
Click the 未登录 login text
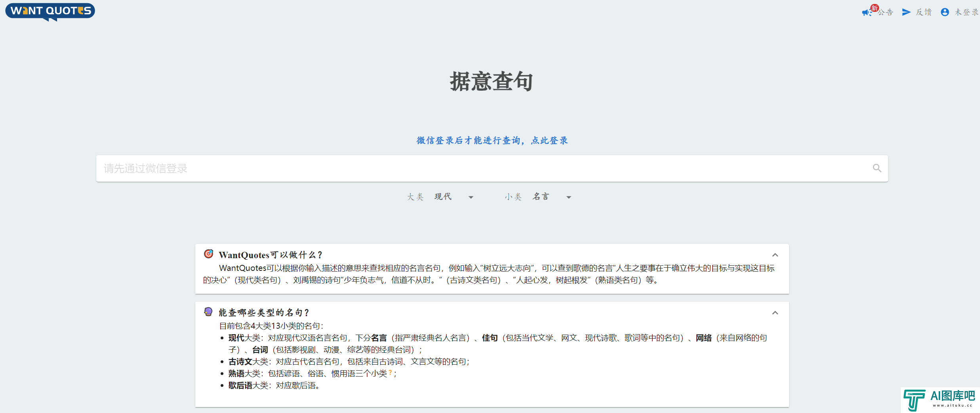[967, 12]
